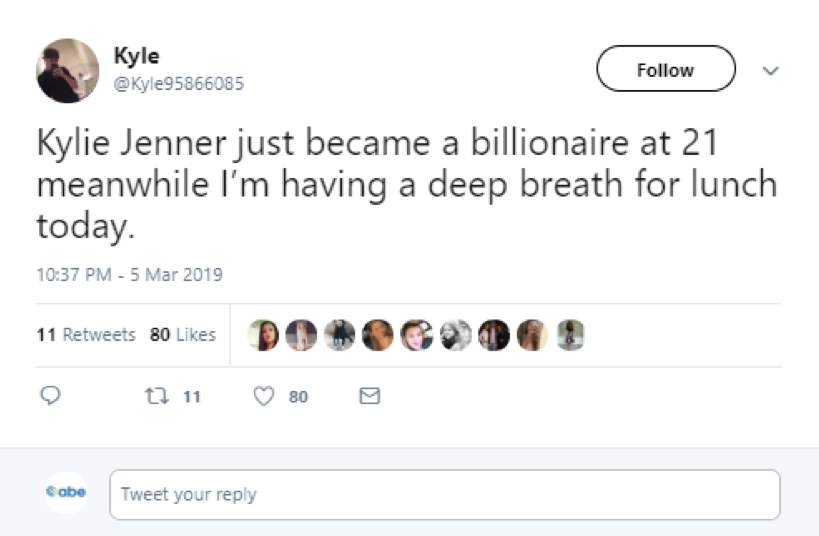Open the tweet options chevron dropdown

[769, 71]
